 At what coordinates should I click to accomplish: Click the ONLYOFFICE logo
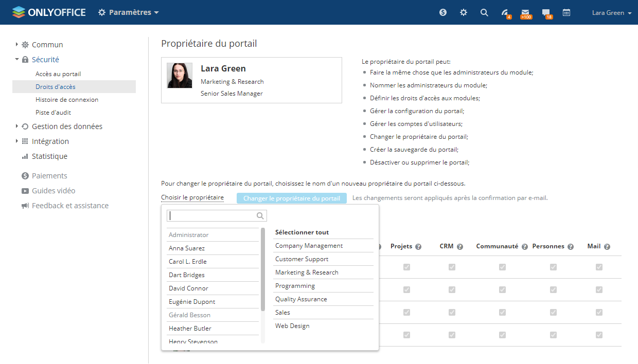[49, 12]
